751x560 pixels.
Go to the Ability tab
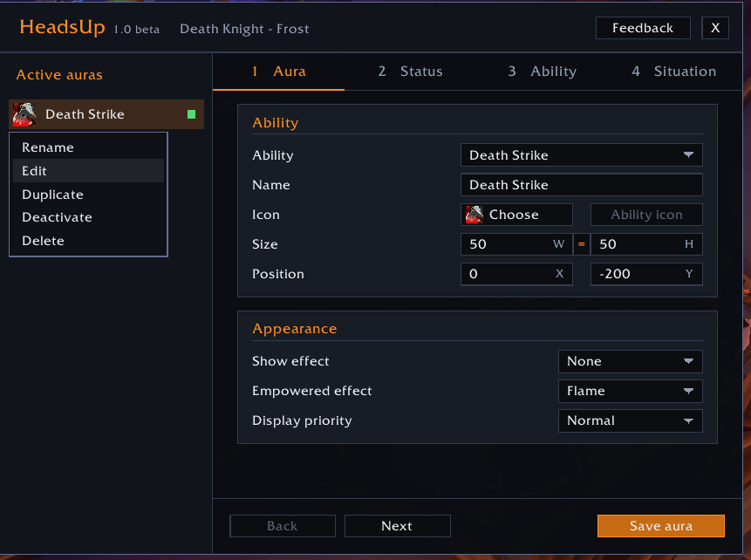tap(543, 72)
